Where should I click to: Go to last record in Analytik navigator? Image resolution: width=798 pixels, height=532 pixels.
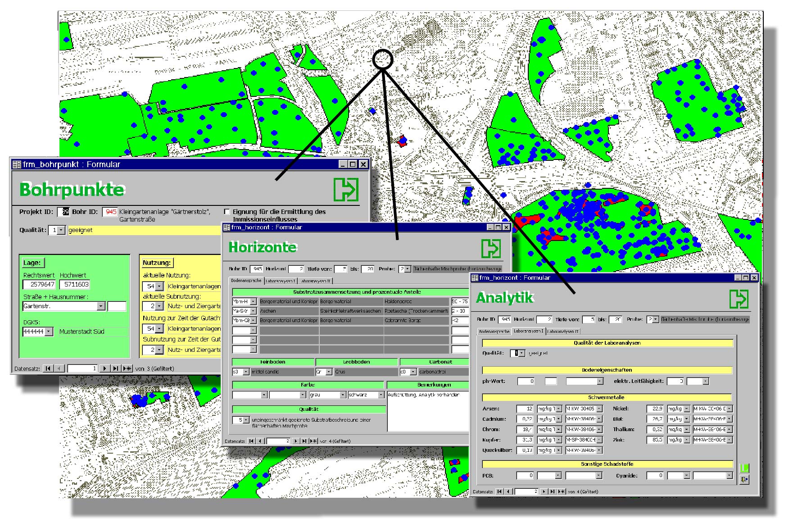click(x=552, y=491)
